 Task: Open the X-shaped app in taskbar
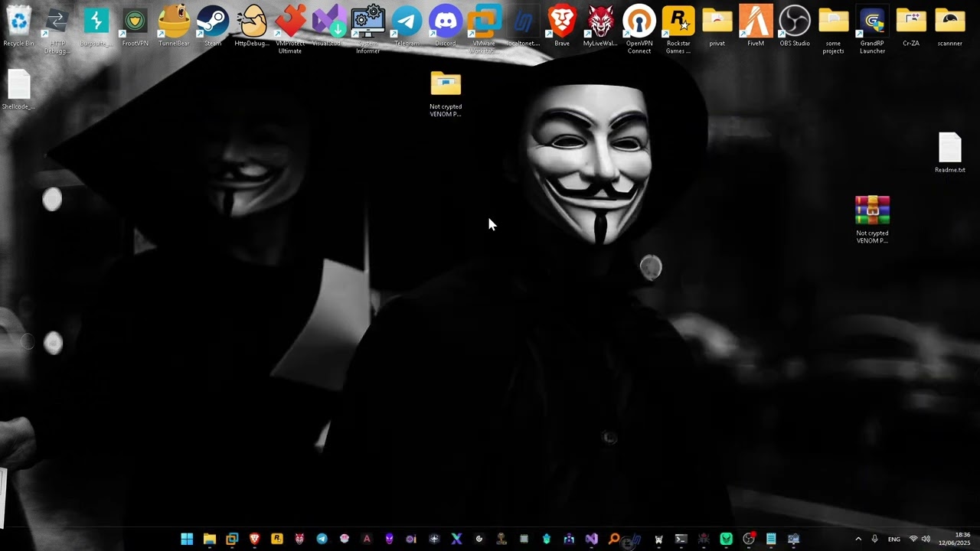pos(456,539)
